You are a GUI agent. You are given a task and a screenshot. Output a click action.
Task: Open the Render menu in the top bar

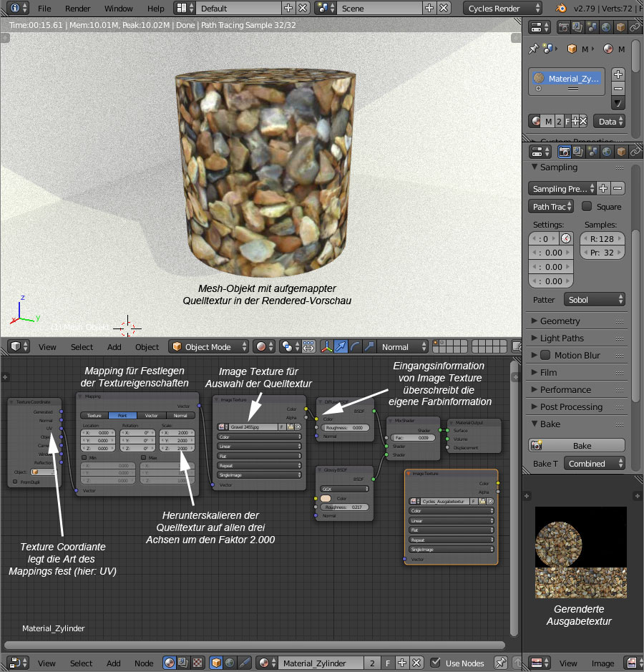[x=77, y=9]
